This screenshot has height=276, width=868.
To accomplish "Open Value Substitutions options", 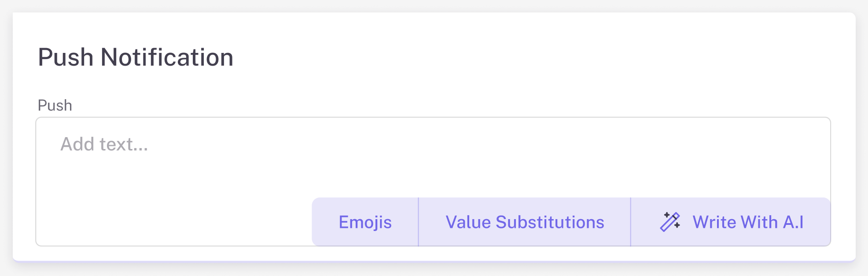I will click(525, 222).
